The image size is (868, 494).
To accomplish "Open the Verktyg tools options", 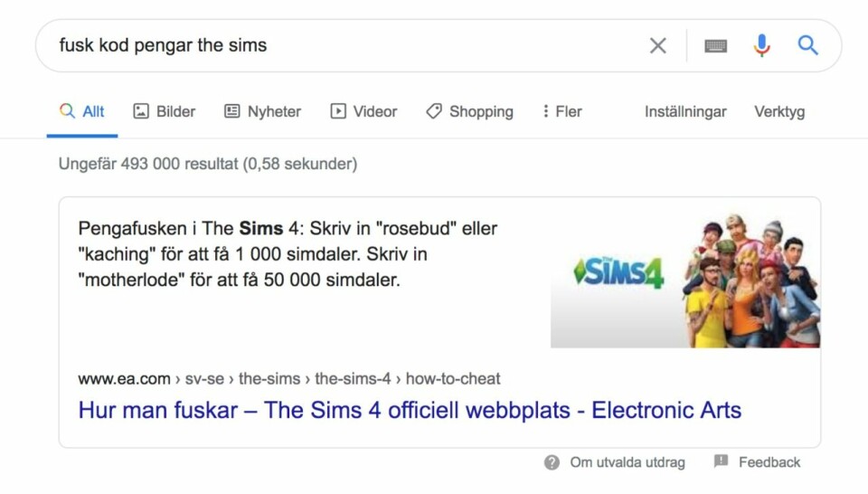I will point(779,111).
